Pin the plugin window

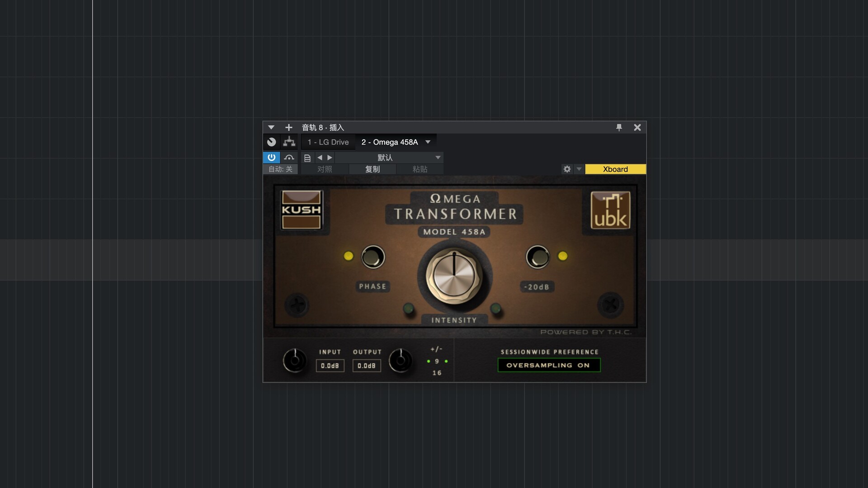point(619,127)
